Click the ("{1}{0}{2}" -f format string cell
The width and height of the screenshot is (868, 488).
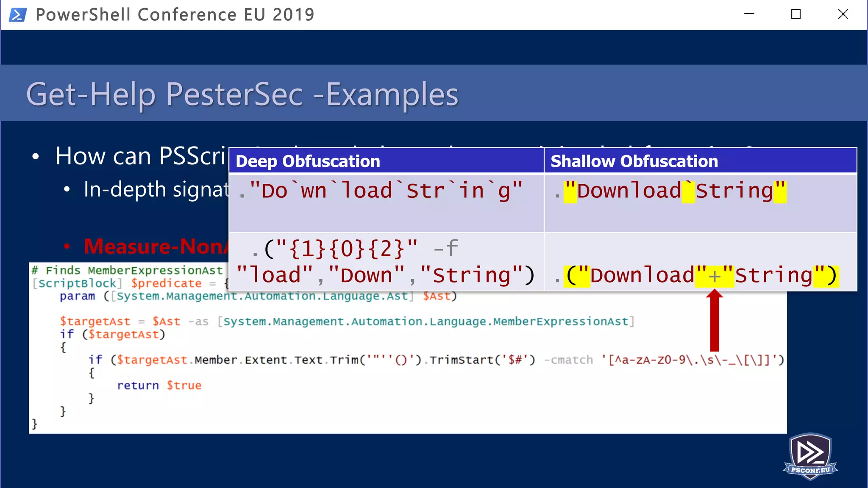[x=386, y=262]
